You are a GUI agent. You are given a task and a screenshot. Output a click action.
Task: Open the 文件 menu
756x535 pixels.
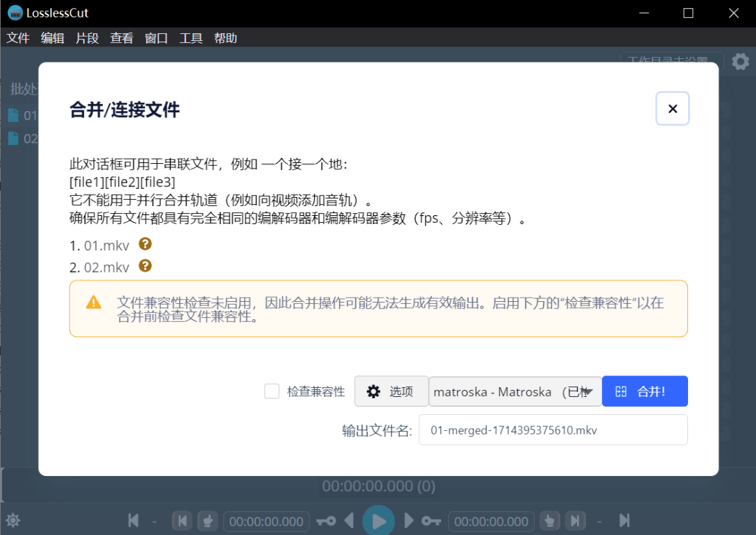[x=18, y=38]
